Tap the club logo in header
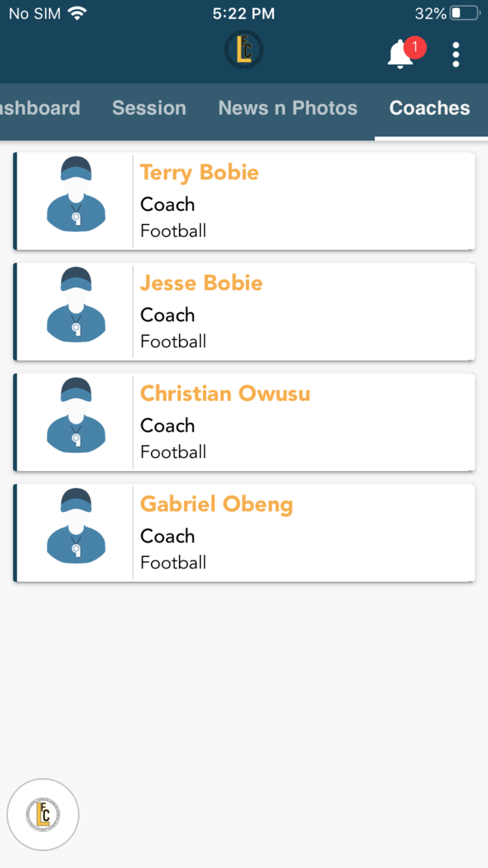This screenshot has height=868, width=488. 244,50
